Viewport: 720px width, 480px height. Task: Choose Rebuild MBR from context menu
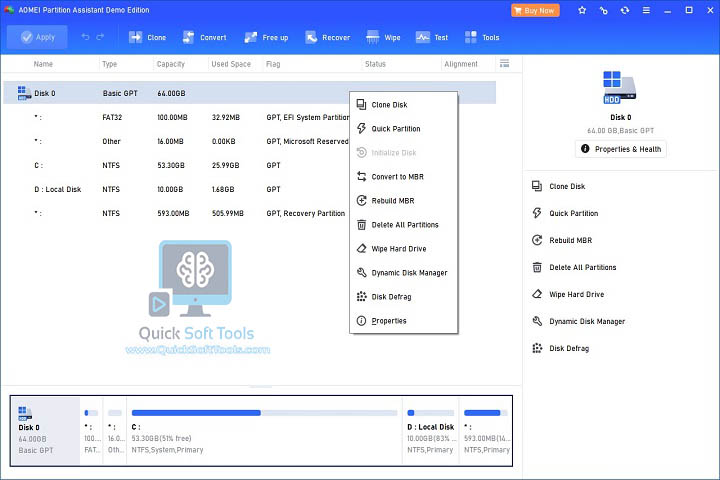tap(403, 201)
